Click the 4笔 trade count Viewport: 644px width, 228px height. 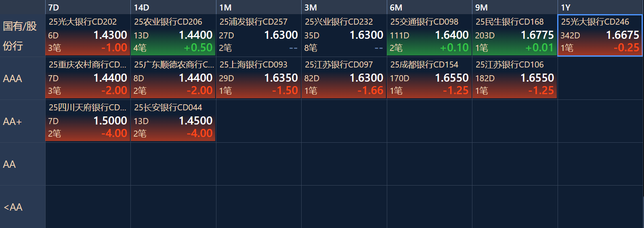[x=140, y=48]
